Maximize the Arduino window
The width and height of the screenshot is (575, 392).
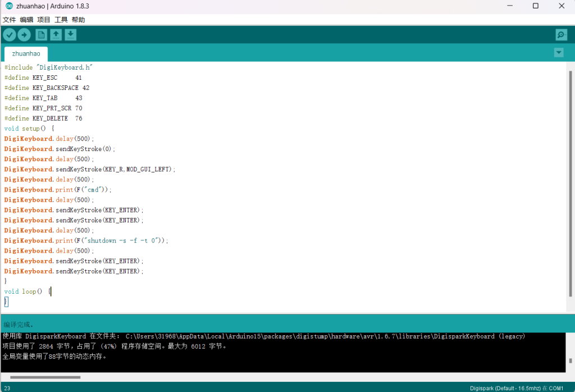click(535, 6)
